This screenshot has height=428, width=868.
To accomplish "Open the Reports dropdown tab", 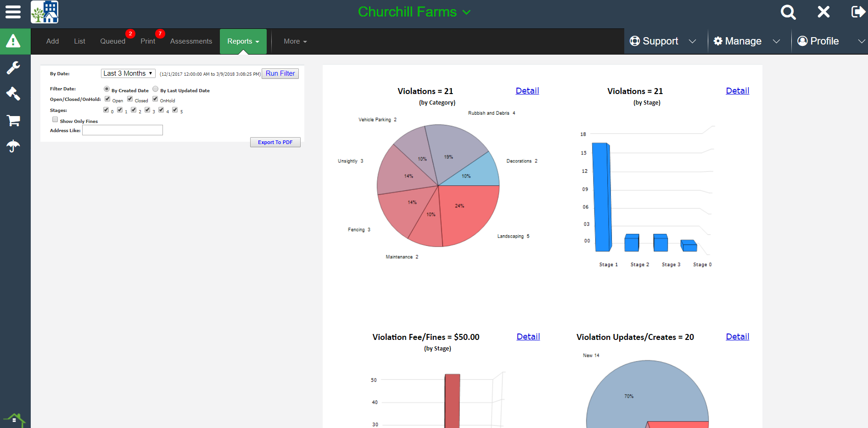I will (x=243, y=41).
